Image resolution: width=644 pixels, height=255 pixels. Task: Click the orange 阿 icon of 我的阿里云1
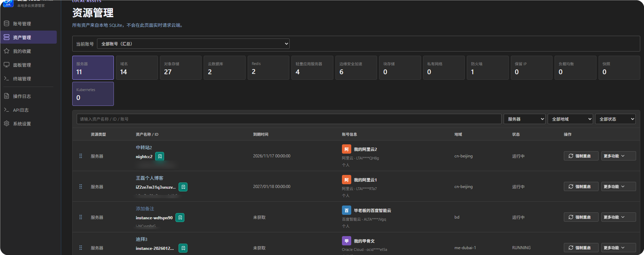[346, 180]
